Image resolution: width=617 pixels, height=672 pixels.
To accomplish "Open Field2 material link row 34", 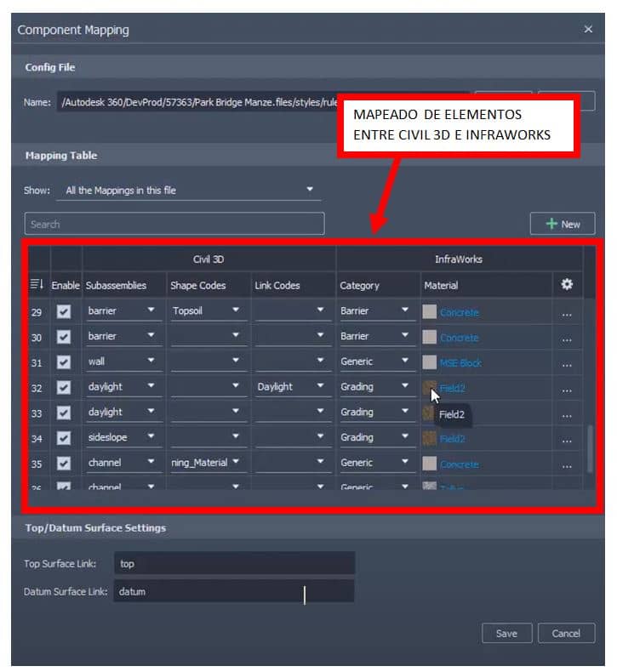I will click(453, 439).
